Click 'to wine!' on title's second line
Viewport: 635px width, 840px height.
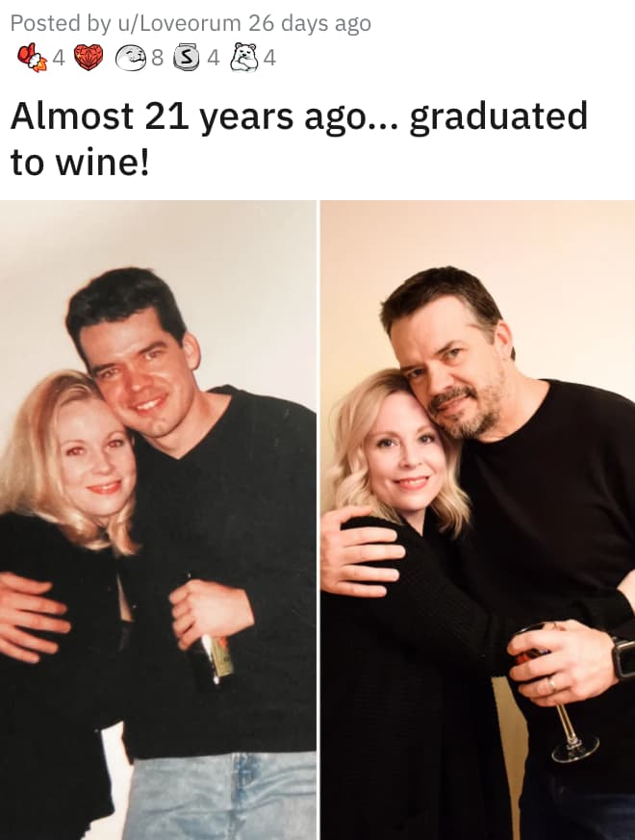point(80,163)
